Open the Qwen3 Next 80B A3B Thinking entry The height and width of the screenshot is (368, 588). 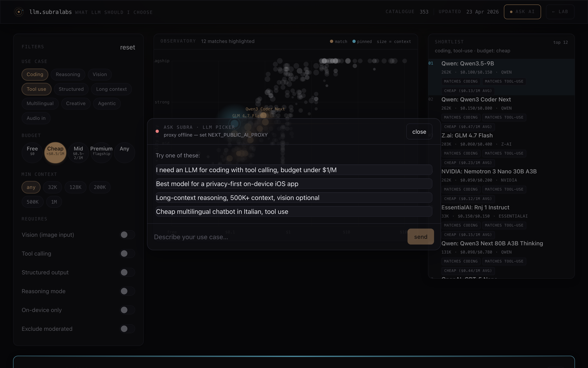[501, 257]
